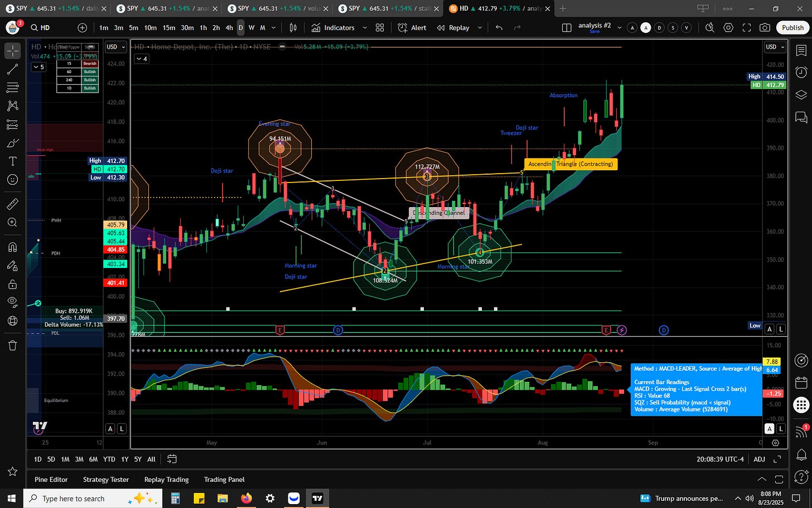Toggle the lower indicator pane A auto scale
Image resolution: width=812 pixels, height=508 pixels.
[769, 429]
